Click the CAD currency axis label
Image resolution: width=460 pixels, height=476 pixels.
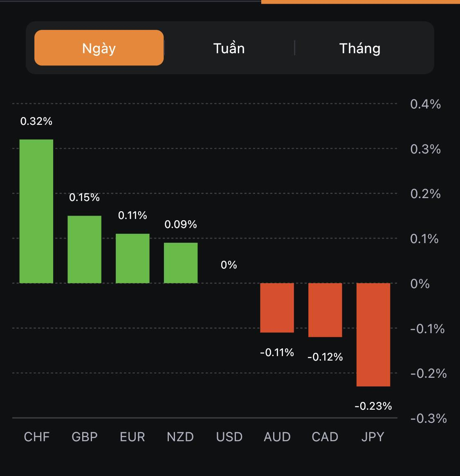tap(325, 437)
